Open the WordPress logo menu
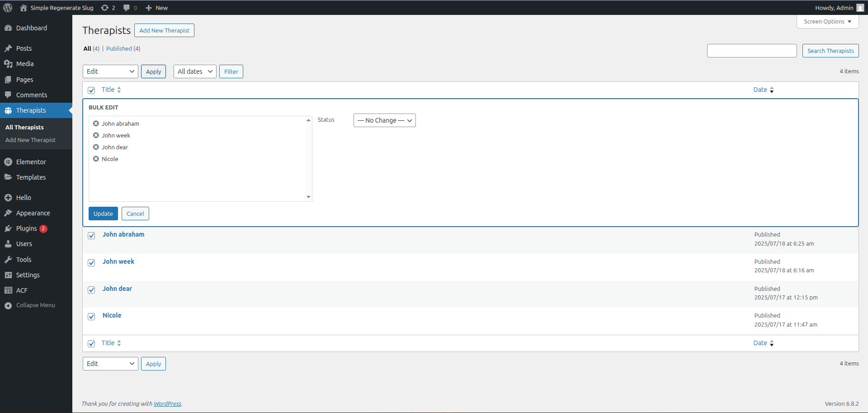The height and width of the screenshot is (413, 868). (x=8, y=8)
